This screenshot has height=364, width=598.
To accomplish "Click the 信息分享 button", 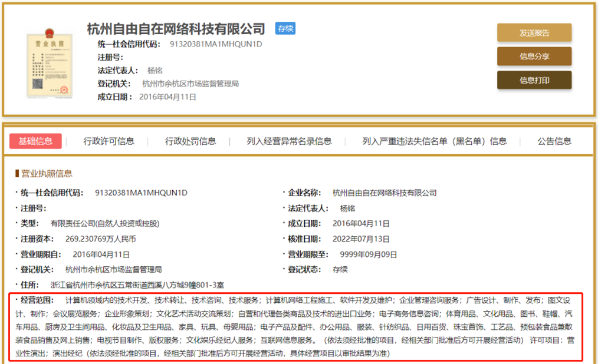I will [x=534, y=57].
